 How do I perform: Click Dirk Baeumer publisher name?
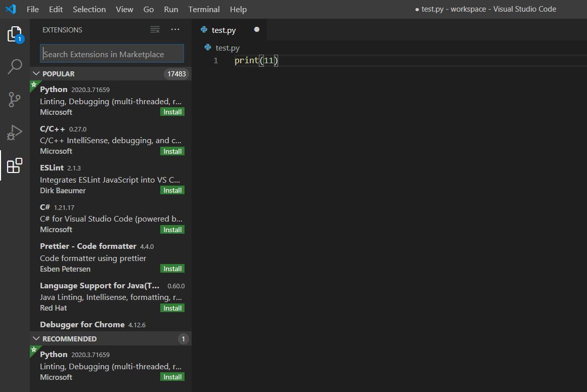click(x=63, y=191)
